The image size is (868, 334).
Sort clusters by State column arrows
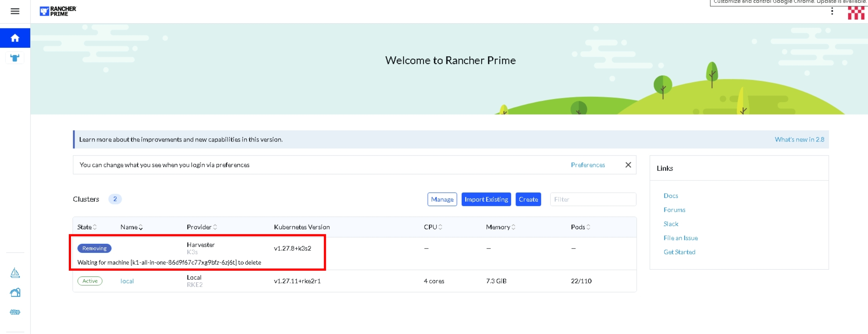tap(95, 227)
